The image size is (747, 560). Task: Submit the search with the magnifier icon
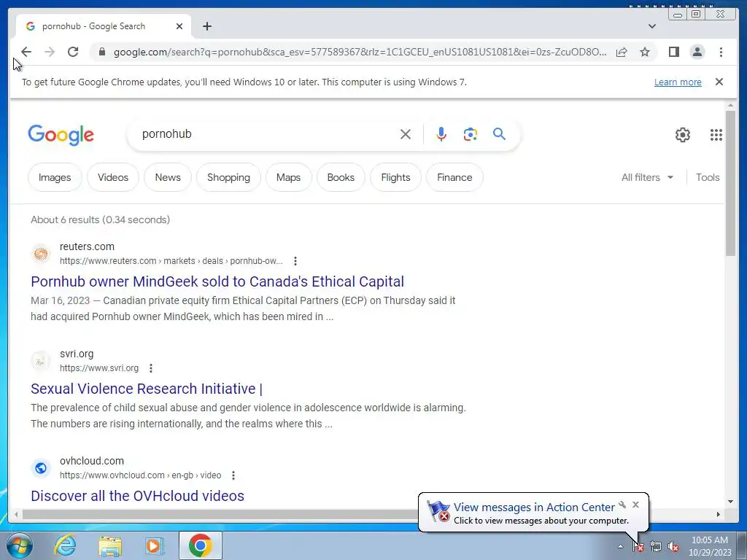pos(499,134)
